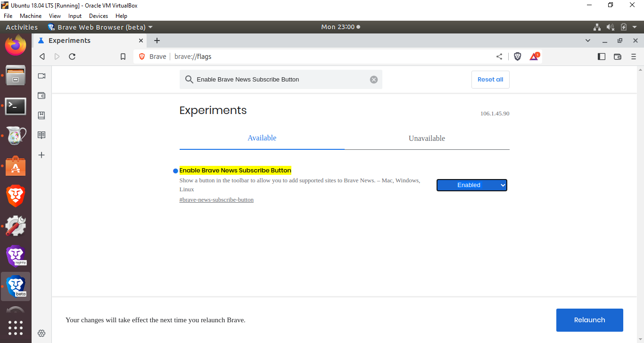Open Brave Rewards with the notification badge

tap(534, 56)
